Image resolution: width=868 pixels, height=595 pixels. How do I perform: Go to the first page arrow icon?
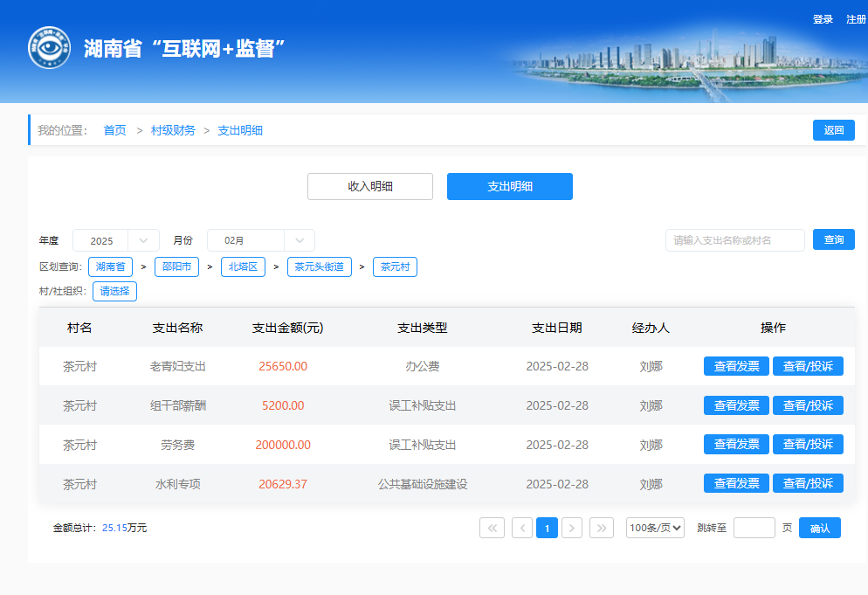pos(492,528)
